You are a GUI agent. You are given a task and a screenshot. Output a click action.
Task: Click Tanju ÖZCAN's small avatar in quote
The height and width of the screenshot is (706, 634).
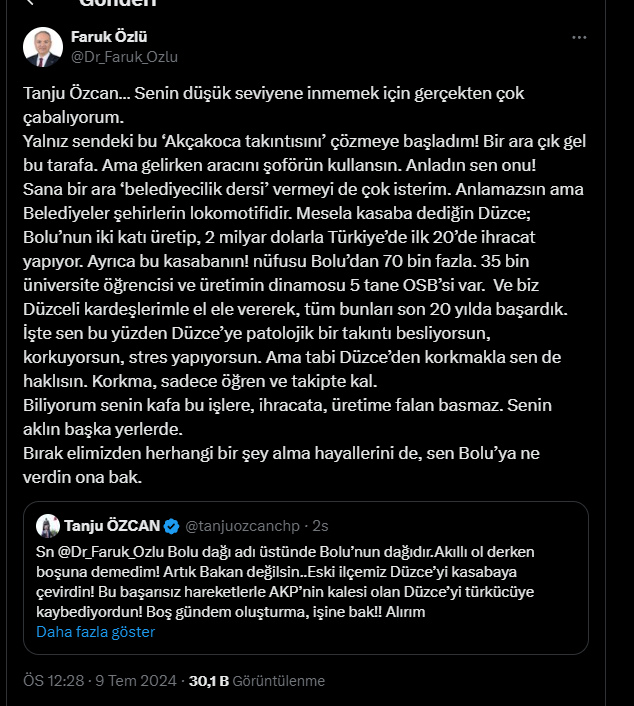pyautogui.click(x=48, y=525)
